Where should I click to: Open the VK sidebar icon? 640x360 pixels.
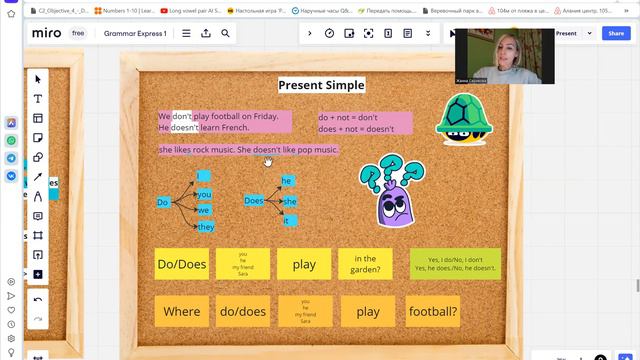point(11,176)
